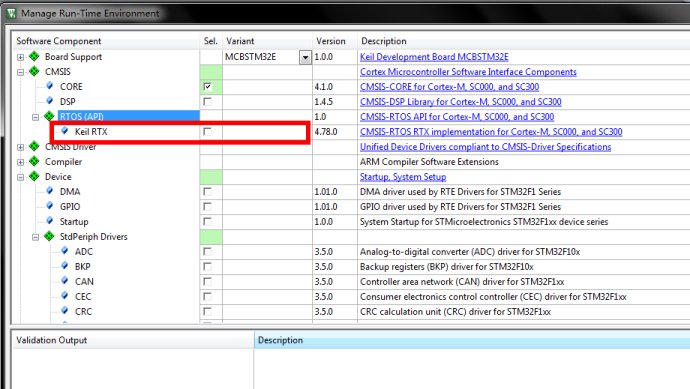Click the CAN blue component icon

(65, 280)
